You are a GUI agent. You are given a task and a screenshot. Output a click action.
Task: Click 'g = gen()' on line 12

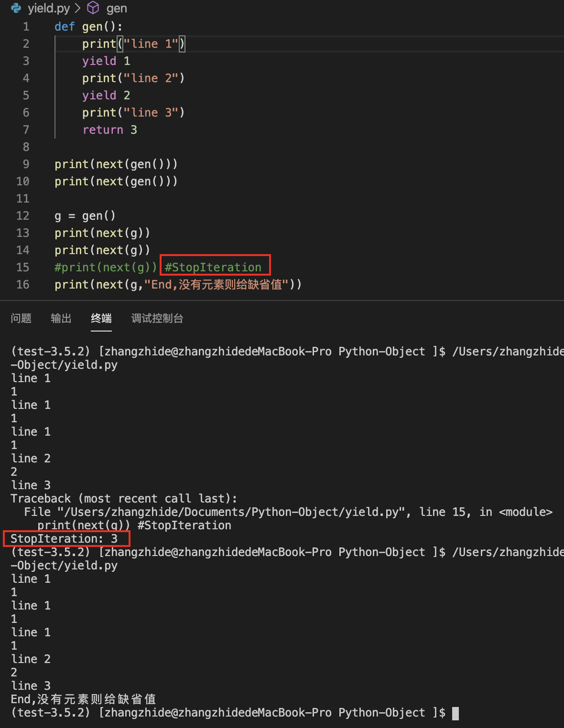pos(85,216)
